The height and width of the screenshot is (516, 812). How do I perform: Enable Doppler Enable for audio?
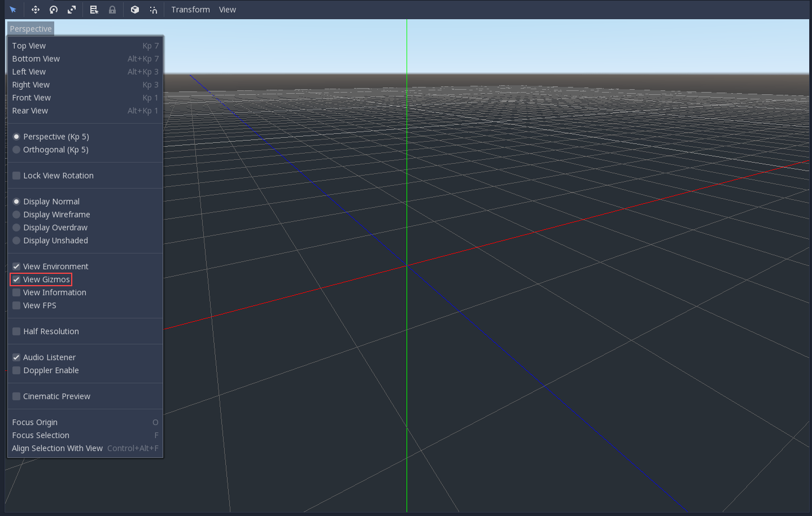tap(51, 370)
